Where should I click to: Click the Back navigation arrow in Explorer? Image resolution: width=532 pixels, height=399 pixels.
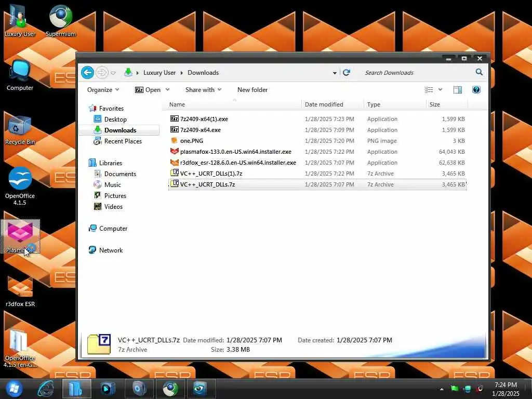[87, 72]
